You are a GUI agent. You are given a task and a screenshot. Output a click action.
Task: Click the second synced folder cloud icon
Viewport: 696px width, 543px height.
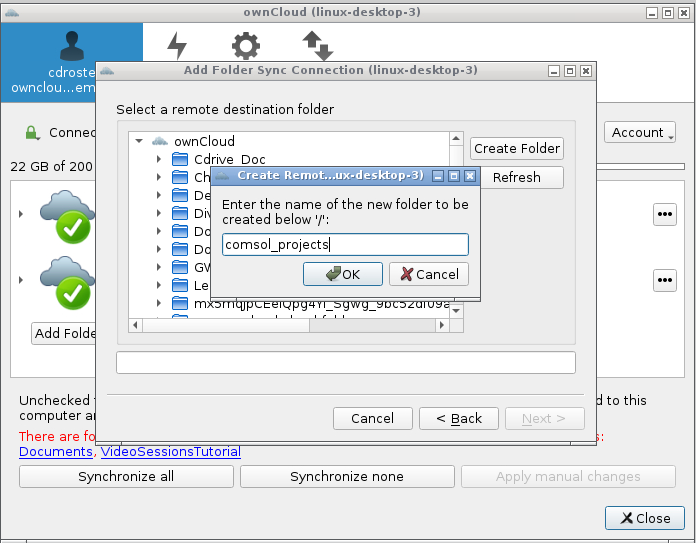[x=67, y=282]
